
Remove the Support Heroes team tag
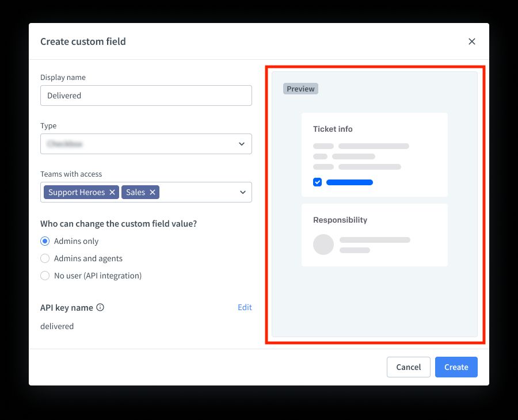[x=112, y=192]
